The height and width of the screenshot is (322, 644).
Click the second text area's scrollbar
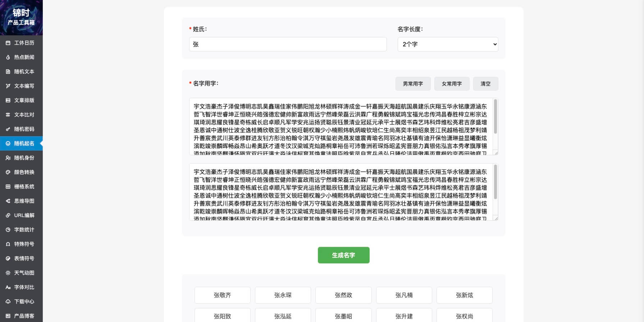click(495, 182)
